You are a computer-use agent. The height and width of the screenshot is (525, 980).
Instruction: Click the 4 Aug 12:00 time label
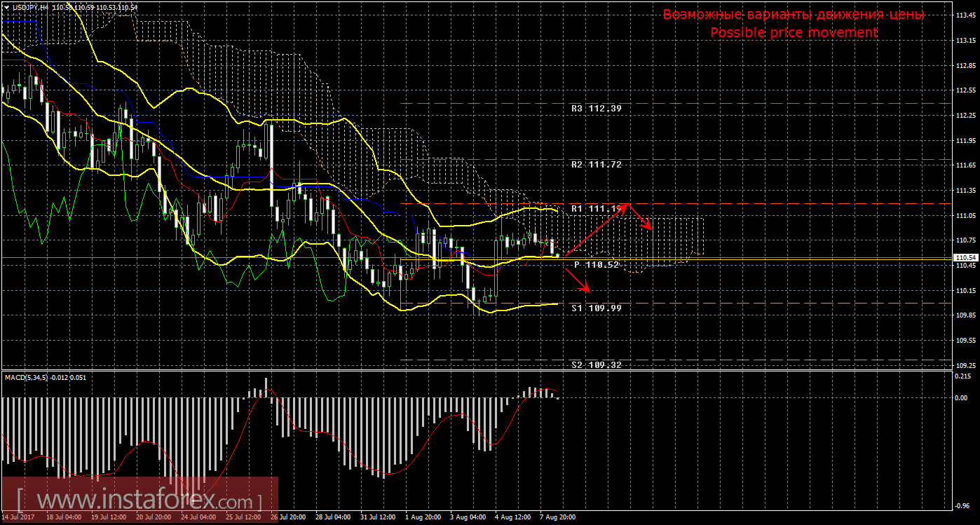(513, 519)
